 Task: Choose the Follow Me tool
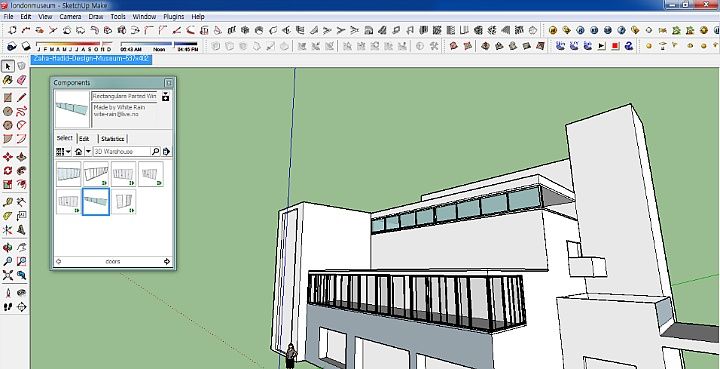(22, 171)
